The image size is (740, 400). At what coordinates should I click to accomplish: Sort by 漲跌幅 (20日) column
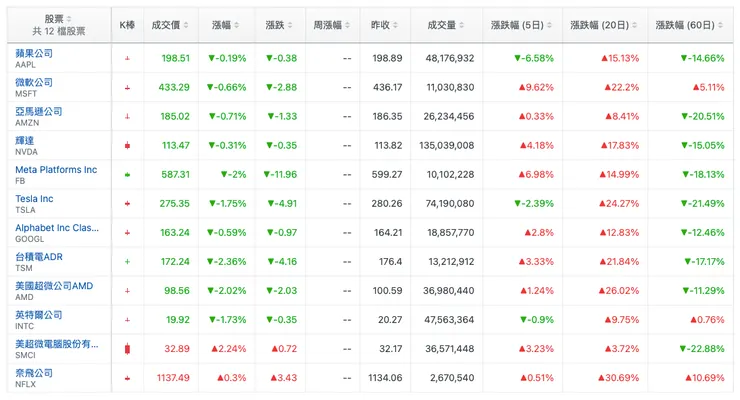[604, 25]
